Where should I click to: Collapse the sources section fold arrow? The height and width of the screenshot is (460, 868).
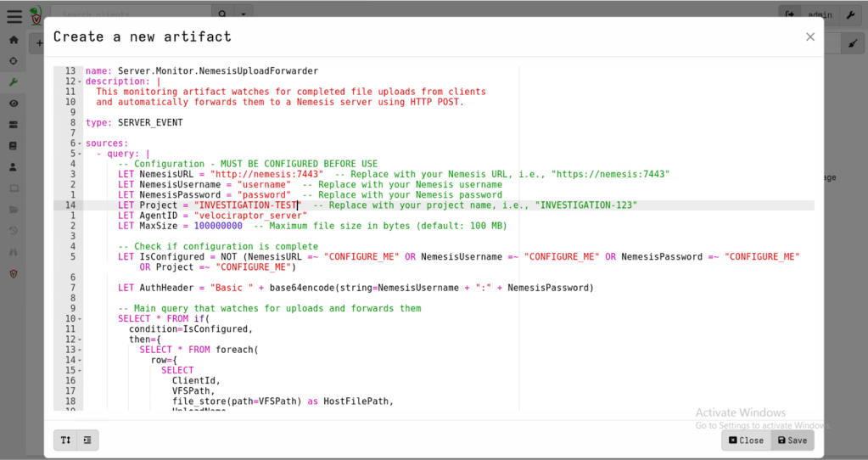[80, 143]
